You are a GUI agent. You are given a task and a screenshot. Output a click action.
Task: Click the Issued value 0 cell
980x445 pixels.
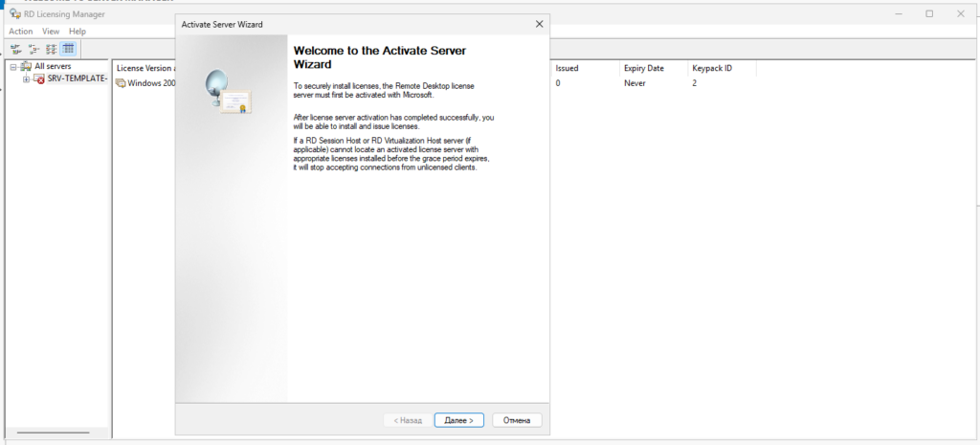pyautogui.click(x=558, y=83)
